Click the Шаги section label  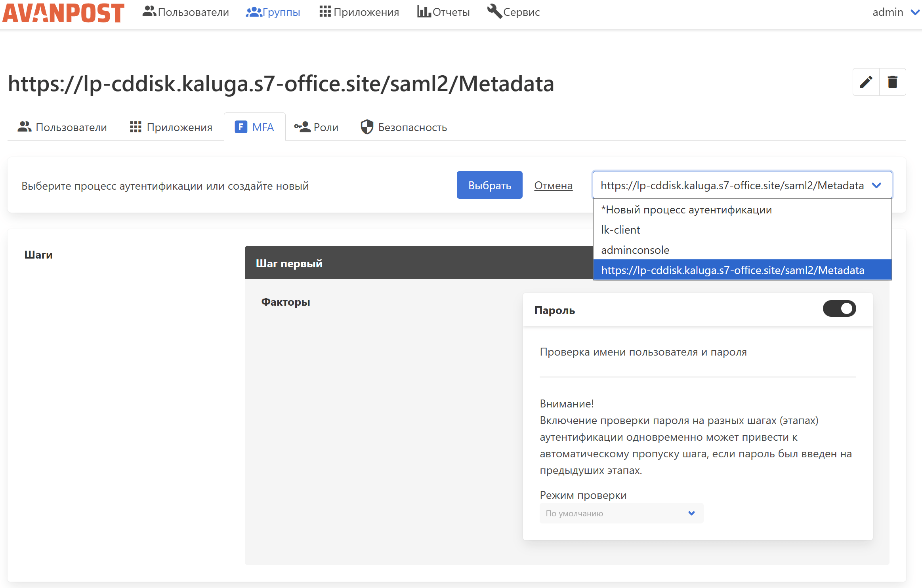(x=38, y=255)
